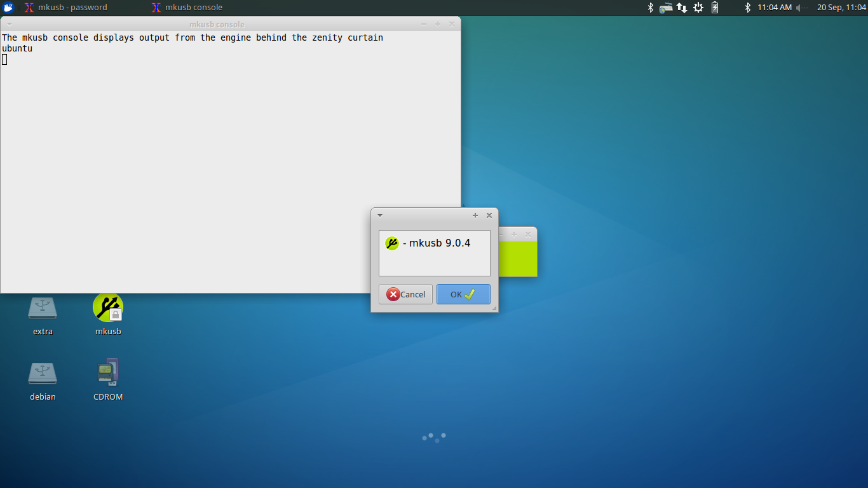Minimize the mkusb console window

pos(424,24)
